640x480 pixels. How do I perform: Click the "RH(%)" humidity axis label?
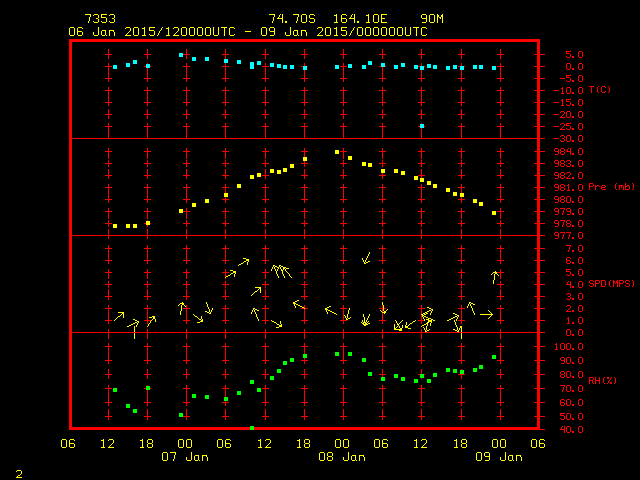point(602,380)
